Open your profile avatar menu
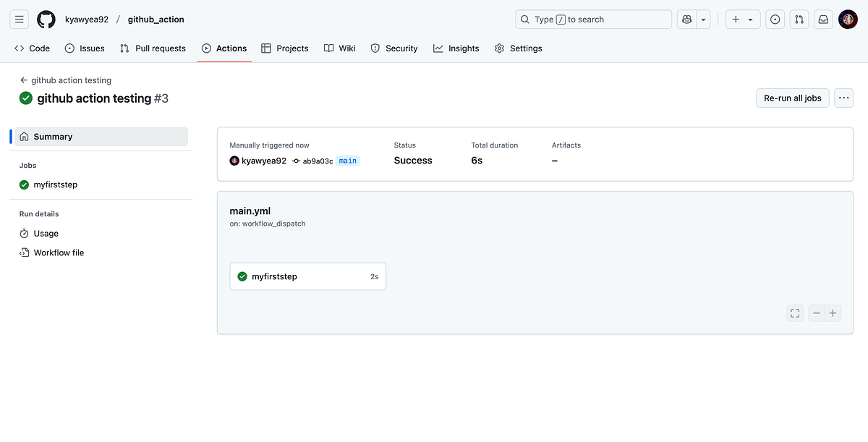868x442 pixels. 847,19
